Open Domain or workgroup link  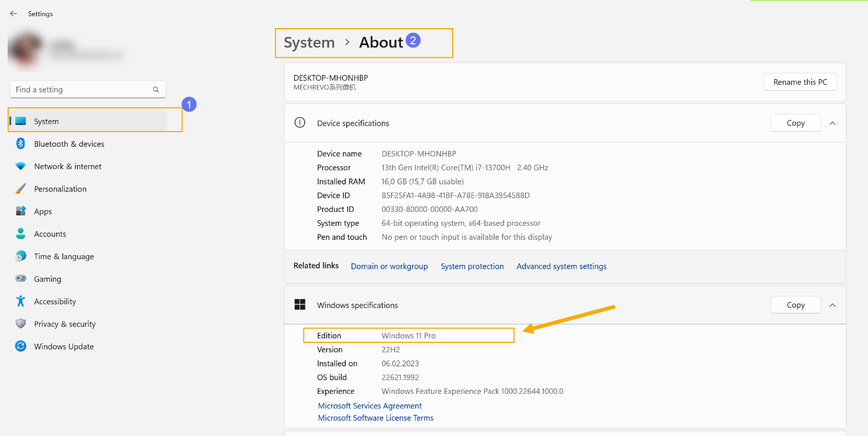click(x=389, y=266)
